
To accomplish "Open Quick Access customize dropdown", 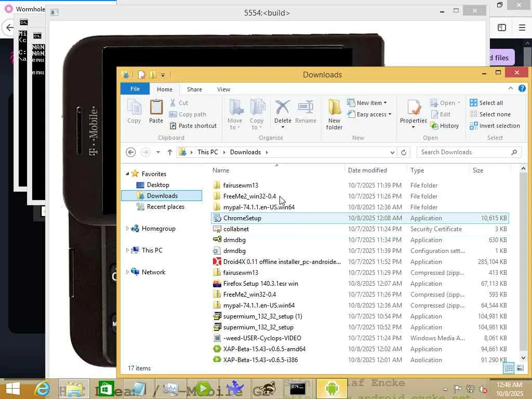I will (x=163, y=75).
